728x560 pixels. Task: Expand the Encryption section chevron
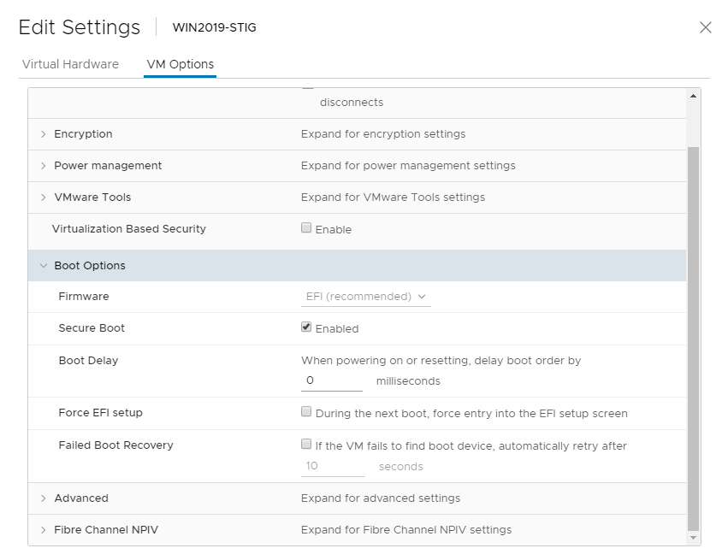tap(43, 134)
